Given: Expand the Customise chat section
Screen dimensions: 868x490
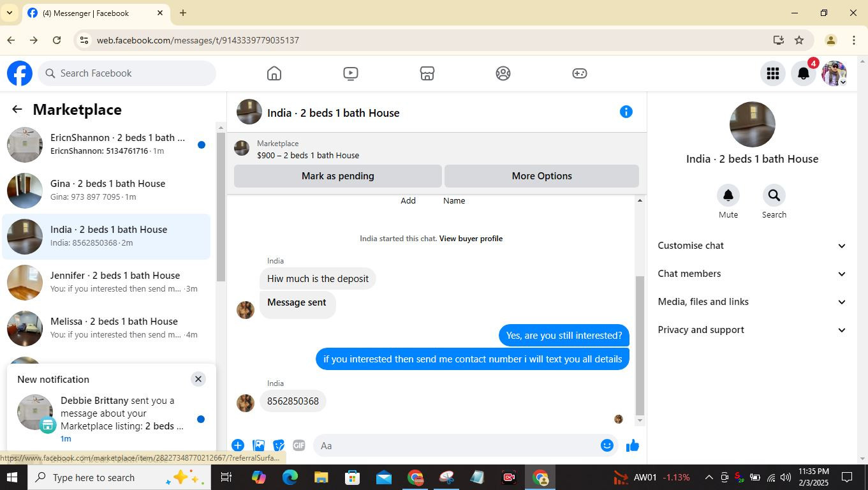Looking at the screenshot, I should coord(753,246).
